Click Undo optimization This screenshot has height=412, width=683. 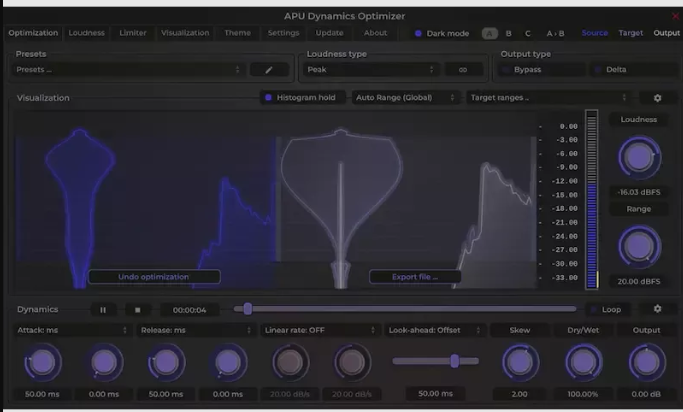[154, 277]
